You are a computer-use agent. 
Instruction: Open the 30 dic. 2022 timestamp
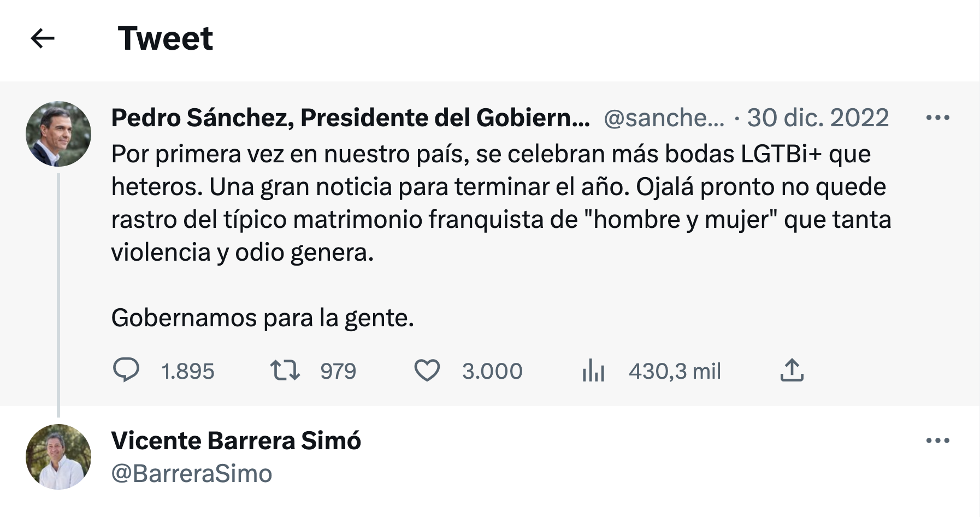tap(818, 117)
